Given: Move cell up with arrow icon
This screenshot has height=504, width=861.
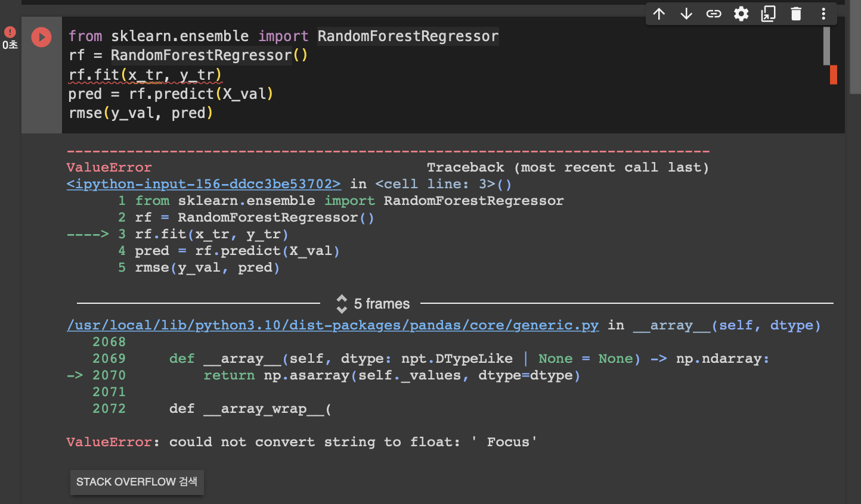Looking at the screenshot, I should (x=659, y=14).
